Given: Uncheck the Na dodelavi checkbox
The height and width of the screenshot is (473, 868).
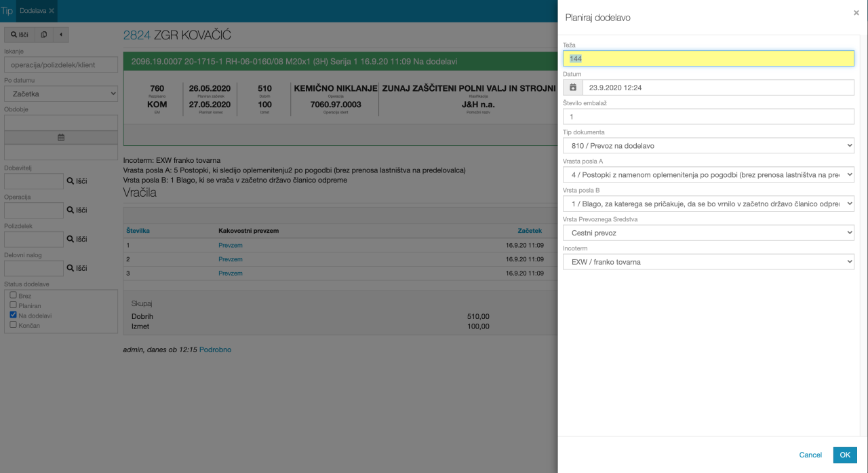Looking at the screenshot, I should click(13, 315).
